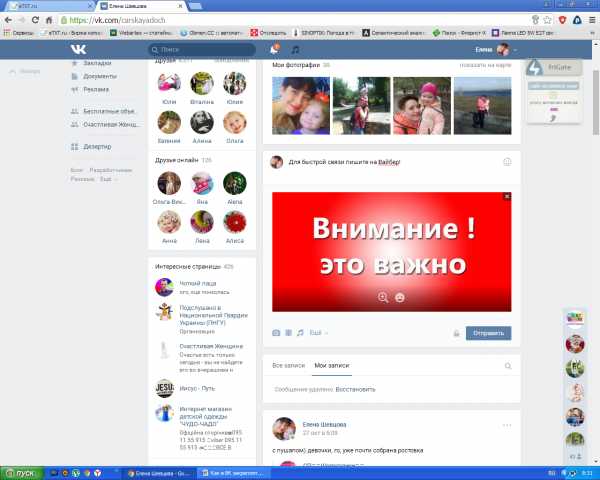Click the Отправить bookmark in bookmarks bar
Viewport: 600px width, 480px height.
268,33
